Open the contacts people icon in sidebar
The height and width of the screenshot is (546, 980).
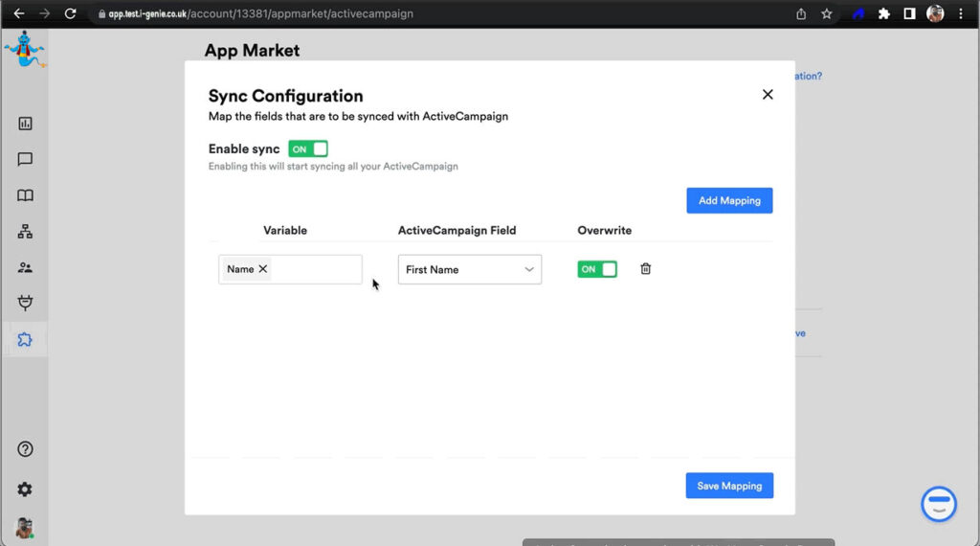click(x=25, y=268)
